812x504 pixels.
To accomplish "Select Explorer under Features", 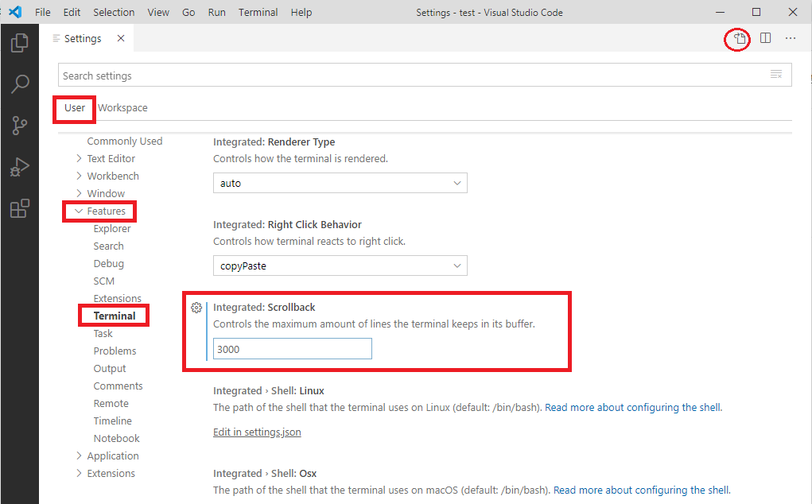I will pos(112,229).
